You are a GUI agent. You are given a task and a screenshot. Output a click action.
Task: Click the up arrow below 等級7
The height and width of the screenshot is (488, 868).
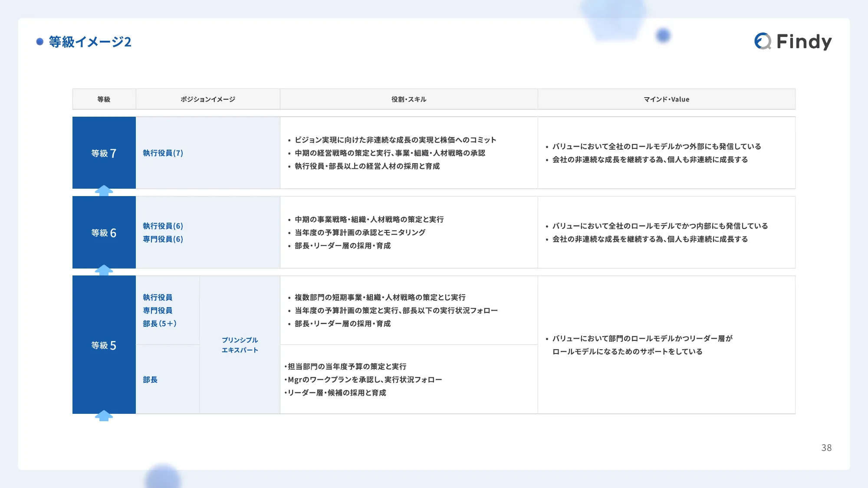(104, 190)
